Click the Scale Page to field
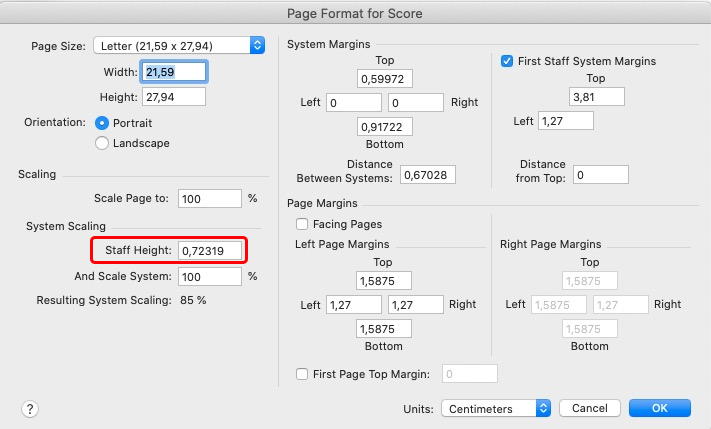Image resolution: width=711 pixels, height=429 pixels. click(209, 198)
